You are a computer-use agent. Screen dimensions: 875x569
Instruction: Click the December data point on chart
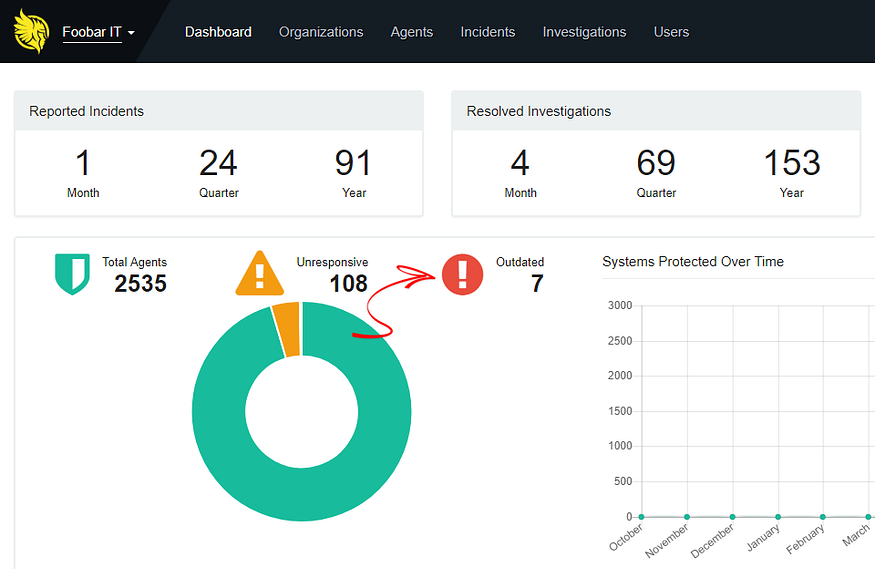733,517
